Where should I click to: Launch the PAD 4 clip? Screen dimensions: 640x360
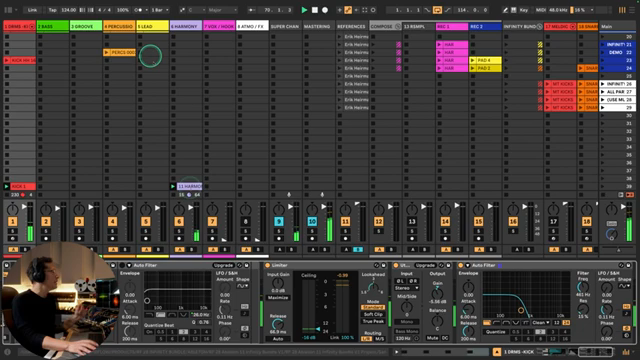(473, 60)
